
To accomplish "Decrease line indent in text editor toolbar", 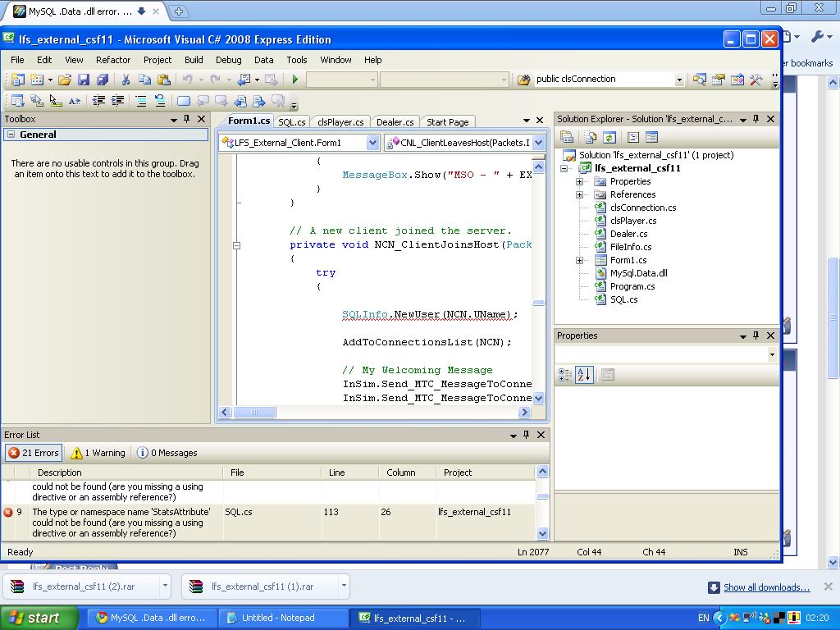I will 98,100.
